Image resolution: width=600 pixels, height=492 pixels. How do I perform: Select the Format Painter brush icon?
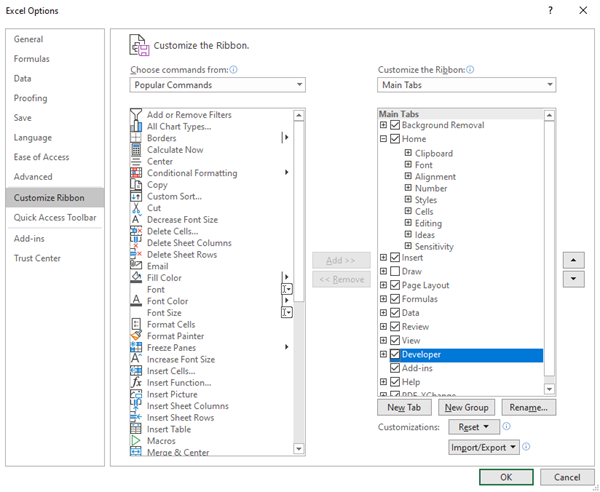tap(136, 336)
